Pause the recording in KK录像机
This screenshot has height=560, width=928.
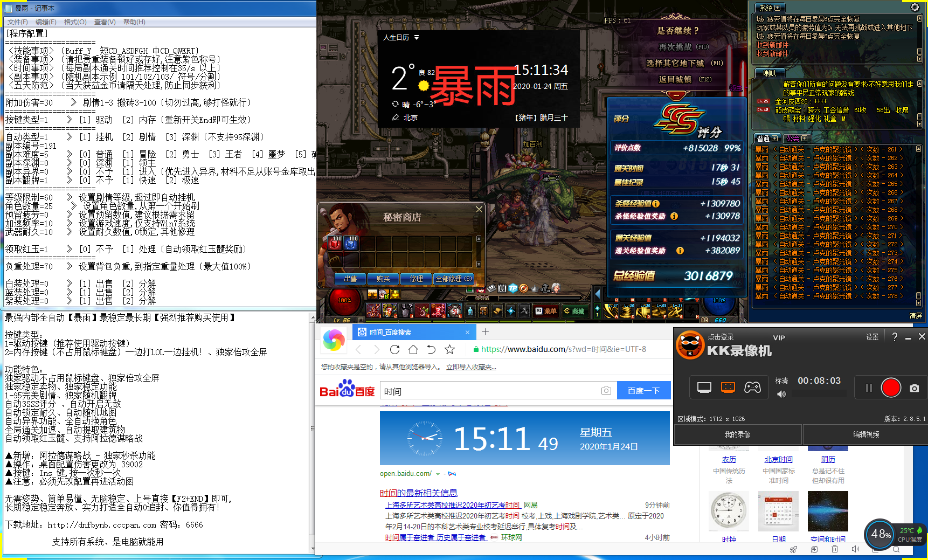click(x=869, y=388)
